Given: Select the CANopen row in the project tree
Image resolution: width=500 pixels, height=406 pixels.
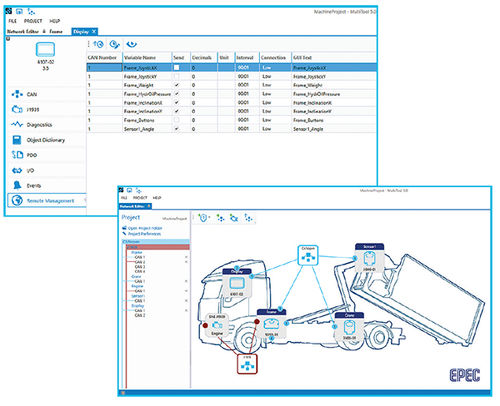Looking at the screenshot, I should [156, 241].
